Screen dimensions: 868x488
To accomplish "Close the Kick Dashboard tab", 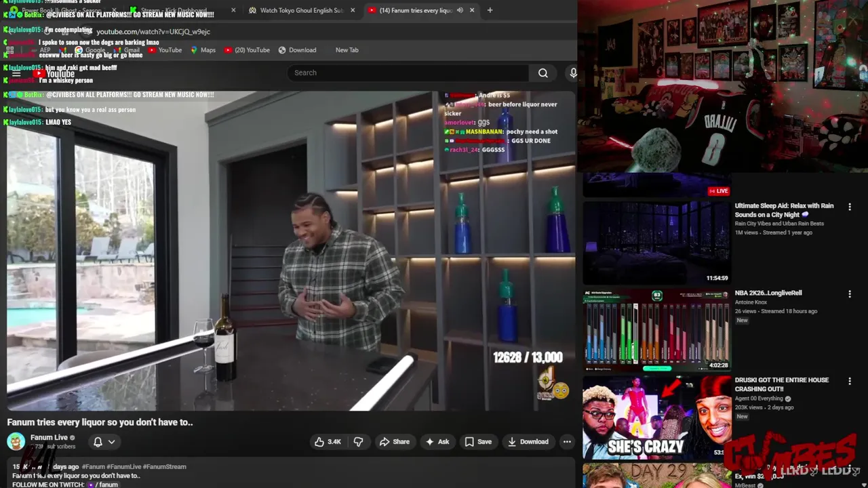I will pos(233,10).
